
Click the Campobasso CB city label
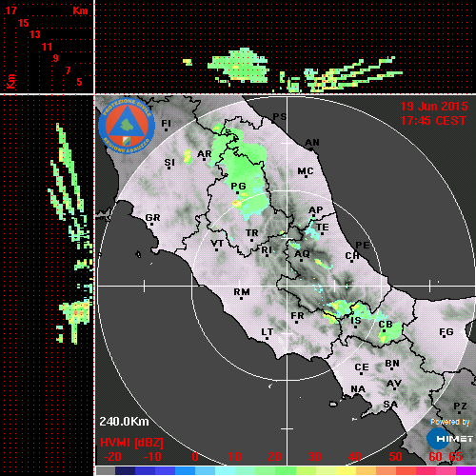click(x=386, y=325)
